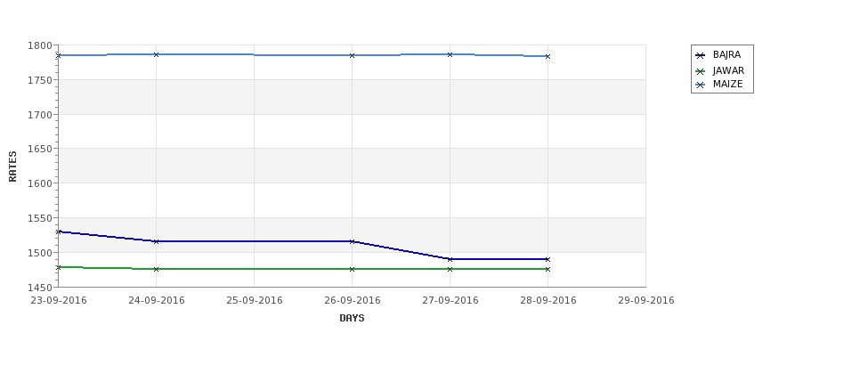The width and height of the screenshot is (868, 382).
Task: Click the 1650 y-axis tick label
Action: pyautogui.click(x=40, y=149)
